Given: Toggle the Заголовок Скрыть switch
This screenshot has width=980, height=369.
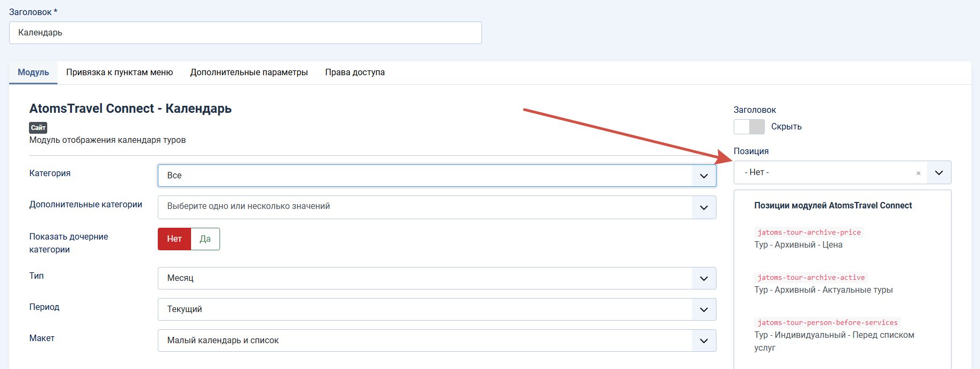Looking at the screenshot, I should [x=749, y=127].
